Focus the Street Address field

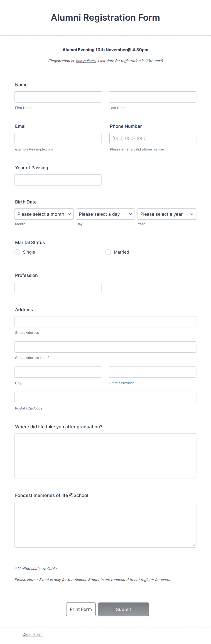pos(105,322)
